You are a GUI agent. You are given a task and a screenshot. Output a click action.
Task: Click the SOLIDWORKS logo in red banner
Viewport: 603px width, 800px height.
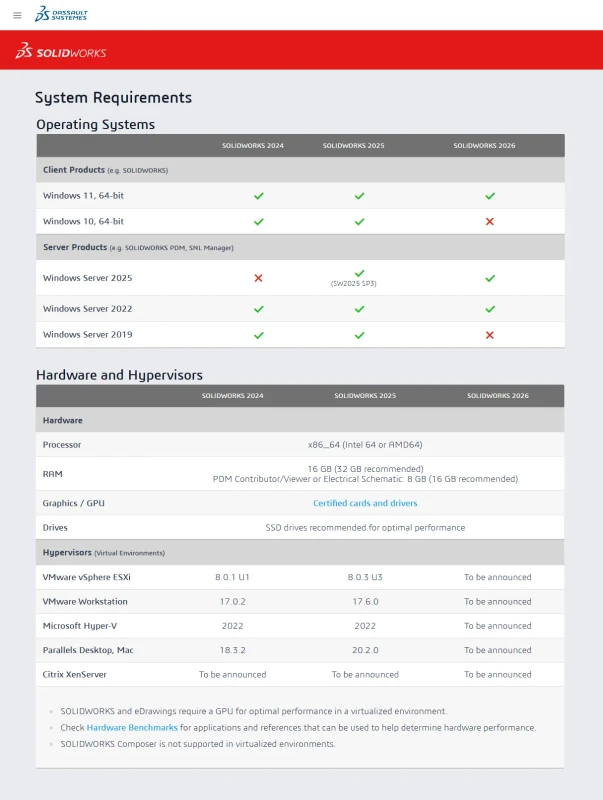click(x=61, y=51)
